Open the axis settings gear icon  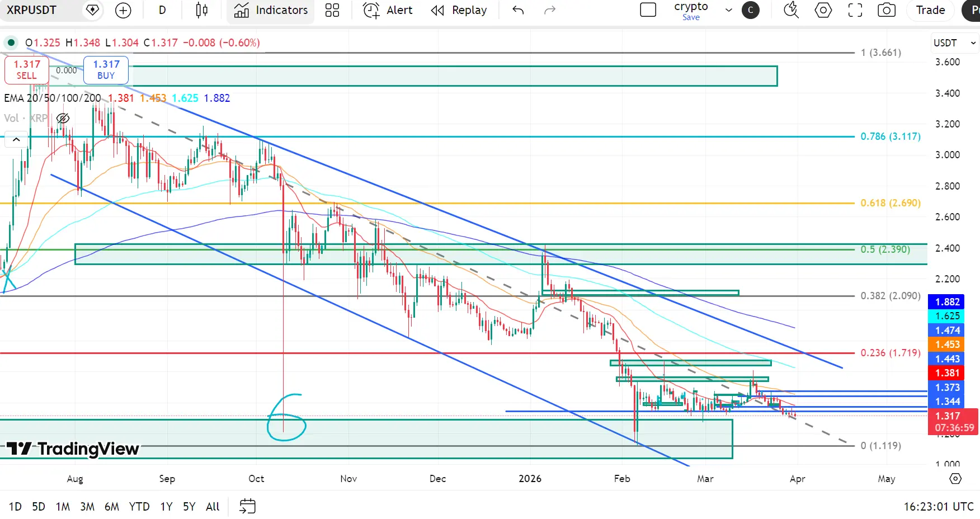click(x=955, y=479)
